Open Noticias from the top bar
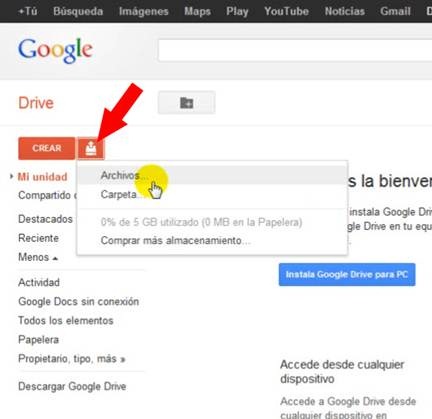432x419 pixels. (x=345, y=11)
